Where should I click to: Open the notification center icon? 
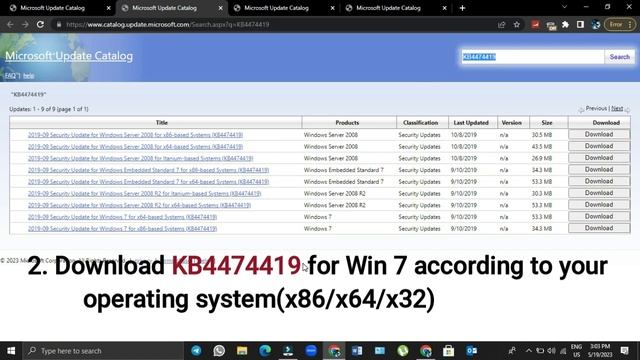(x=624, y=351)
